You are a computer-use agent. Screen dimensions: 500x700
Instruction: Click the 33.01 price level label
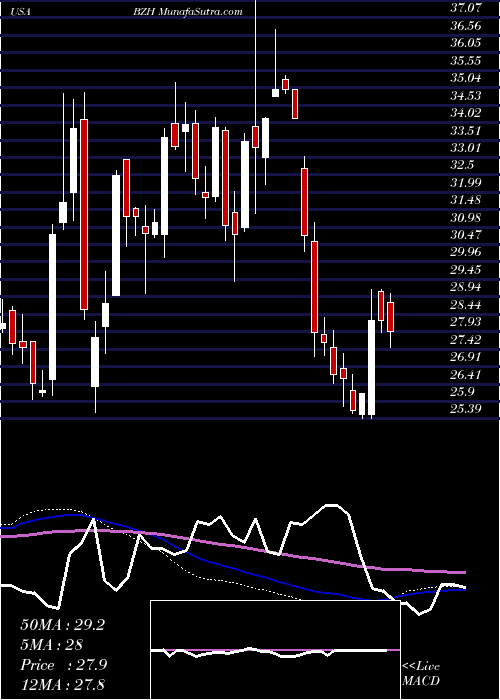pos(467,147)
